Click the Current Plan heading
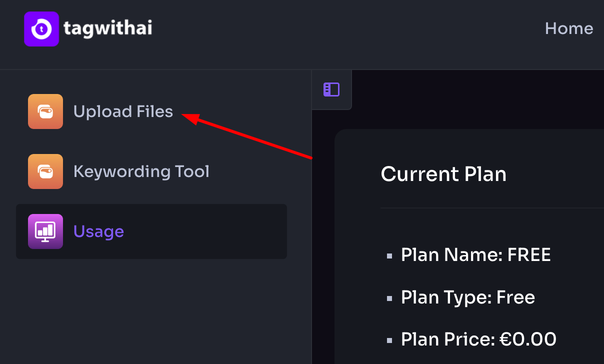Viewport: 604px width, 364px height. [x=443, y=173]
